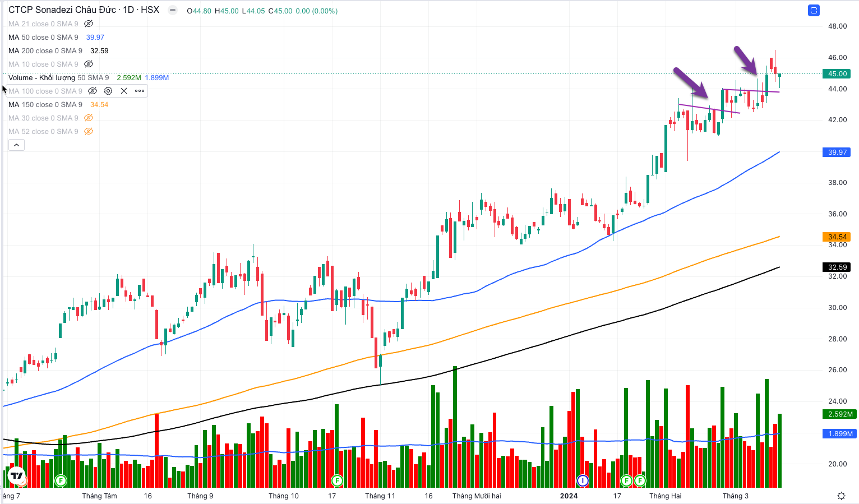Click the gray pill icon beside HSX title
The height and width of the screenshot is (504, 859).
pyautogui.click(x=173, y=11)
